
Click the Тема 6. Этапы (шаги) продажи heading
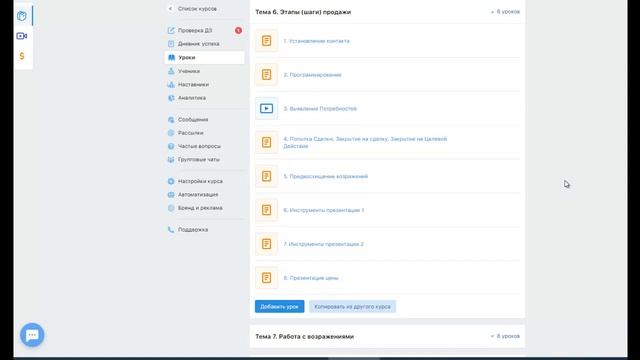[303, 12]
